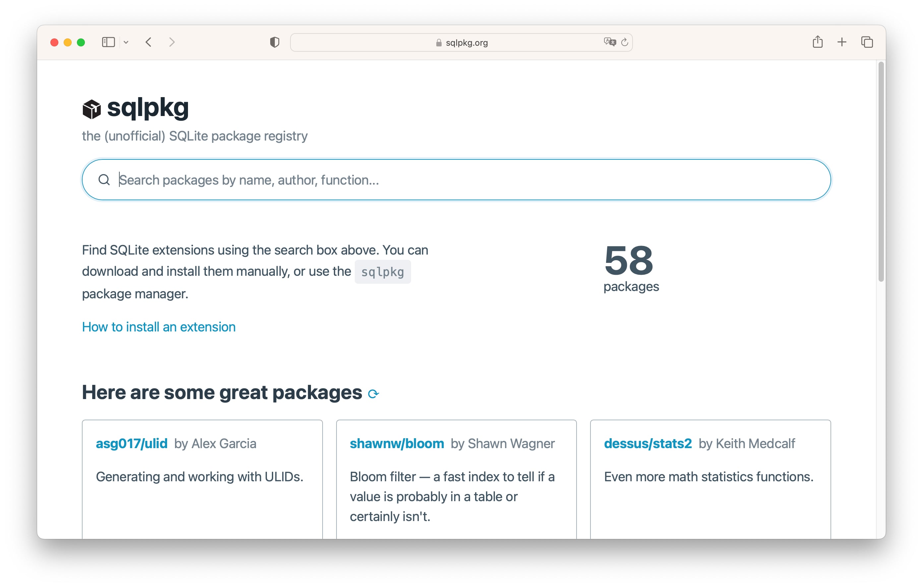
Task: Focus the Search packages input field
Action: point(456,180)
